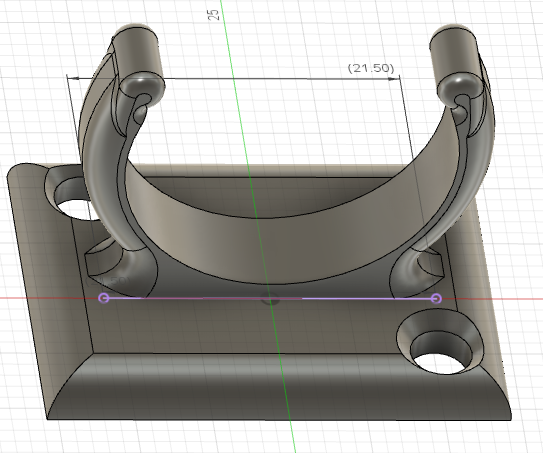Viewport: 543px width, 453px height.
Task: Click the purple sketch line across the base
Action: [x=270, y=298]
